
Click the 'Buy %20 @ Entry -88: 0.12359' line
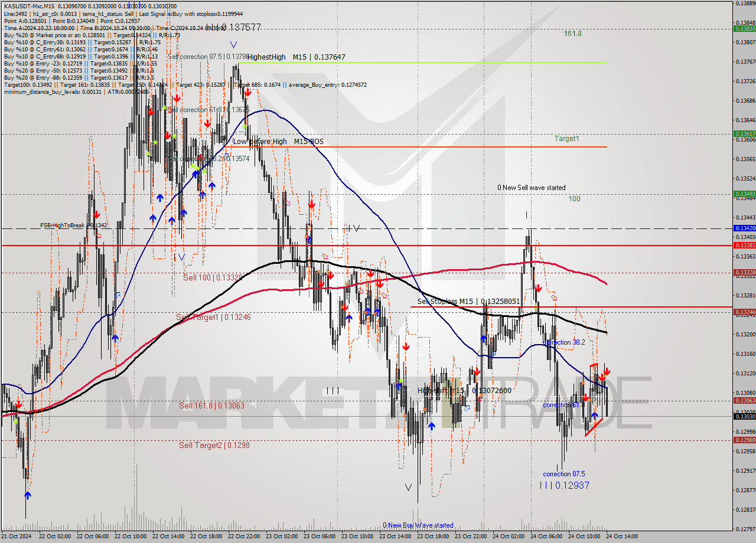(79, 77)
